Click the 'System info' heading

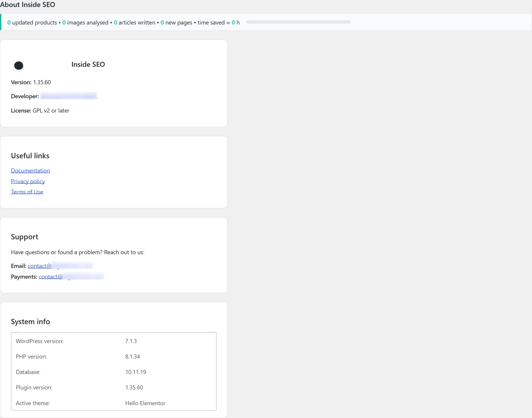[30, 322]
